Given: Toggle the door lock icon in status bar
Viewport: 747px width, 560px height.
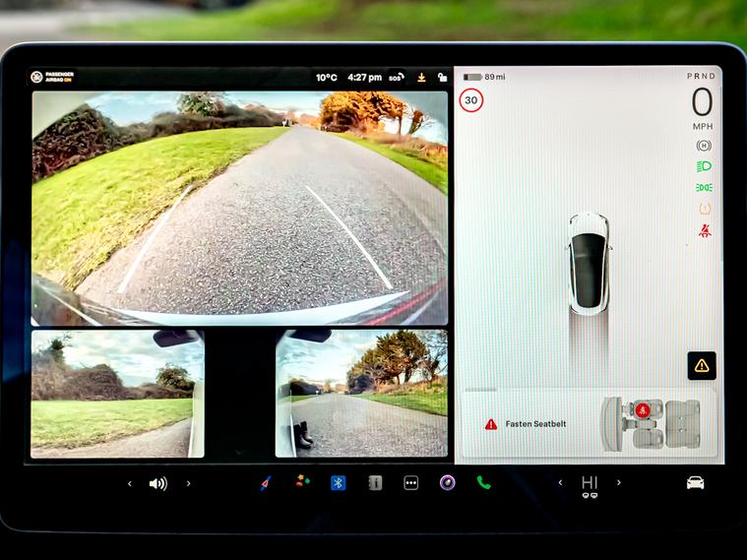Looking at the screenshot, I should tap(442, 77).
